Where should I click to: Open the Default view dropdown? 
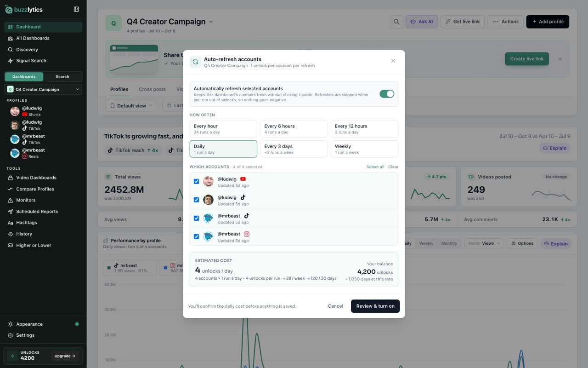pyautogui.click(x=131, y=106)
